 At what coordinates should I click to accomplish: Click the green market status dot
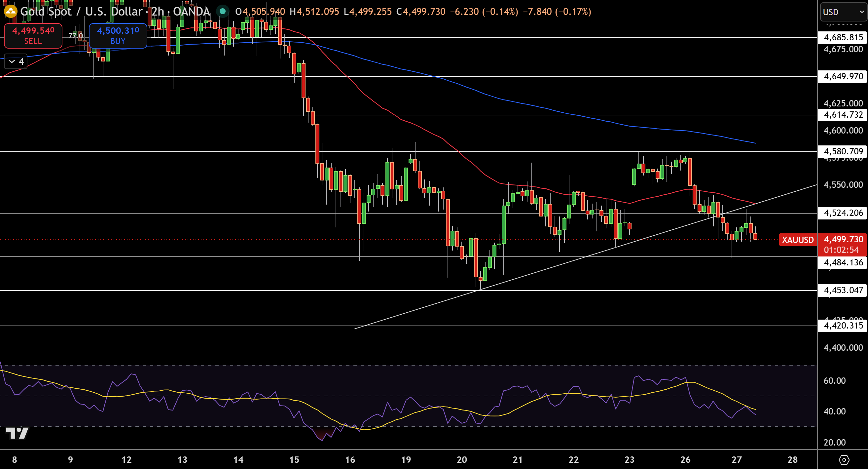coord(222,12)
